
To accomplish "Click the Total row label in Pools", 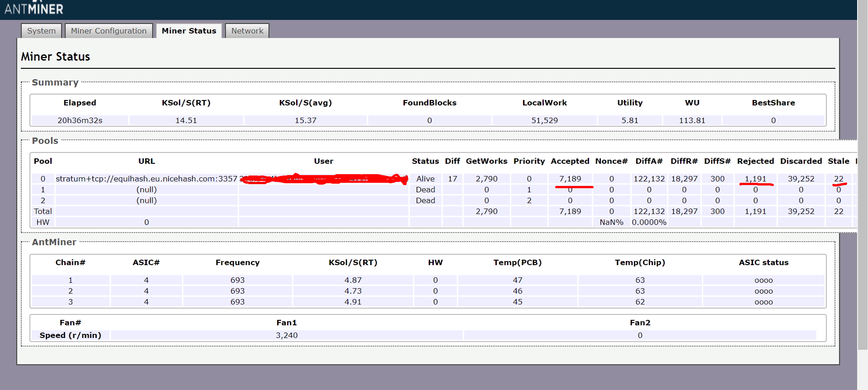I will pos(43,211).
